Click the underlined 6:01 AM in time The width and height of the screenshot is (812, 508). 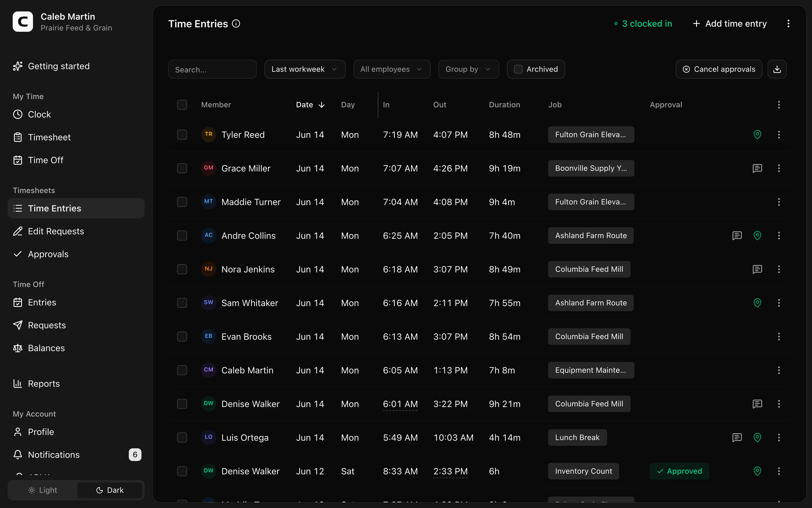click(400, 404)
